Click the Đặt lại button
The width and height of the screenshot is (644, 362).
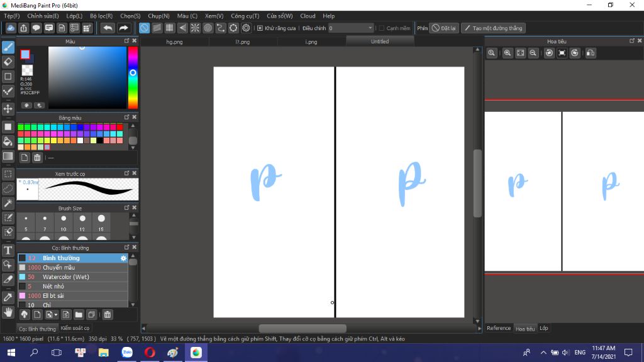[444, 28]
